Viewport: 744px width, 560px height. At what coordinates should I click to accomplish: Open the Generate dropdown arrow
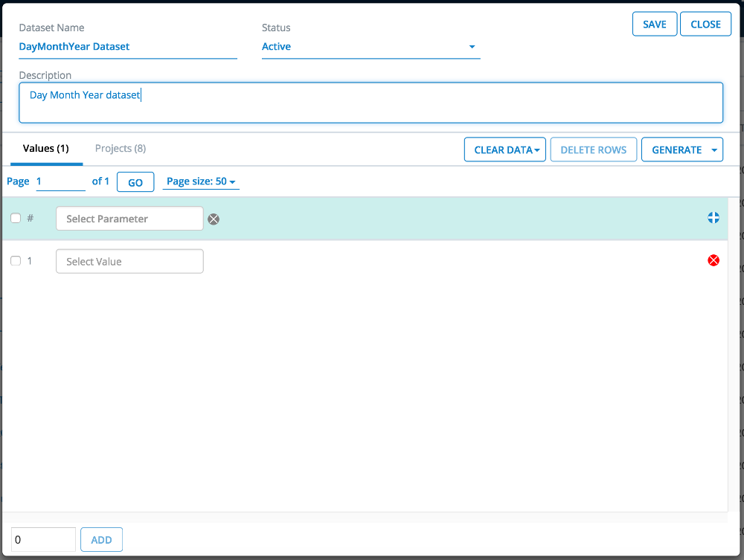click(714, 149)
